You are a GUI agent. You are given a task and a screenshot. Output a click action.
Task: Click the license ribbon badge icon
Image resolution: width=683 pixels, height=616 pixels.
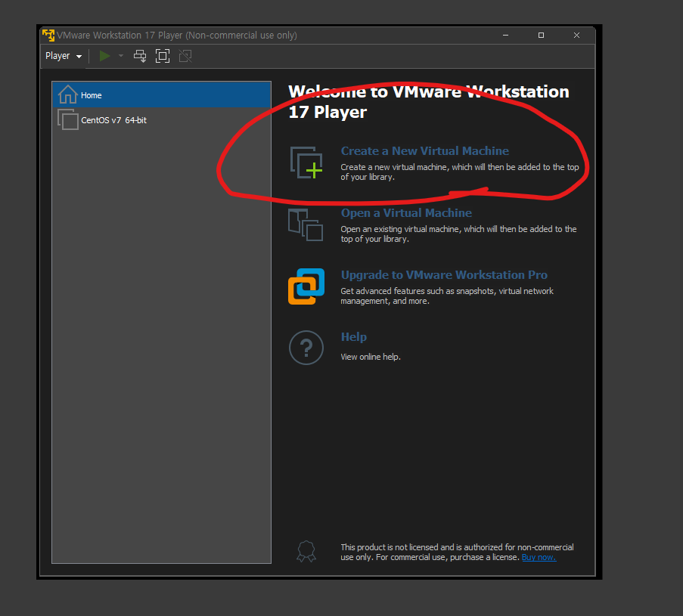[306, 552]
